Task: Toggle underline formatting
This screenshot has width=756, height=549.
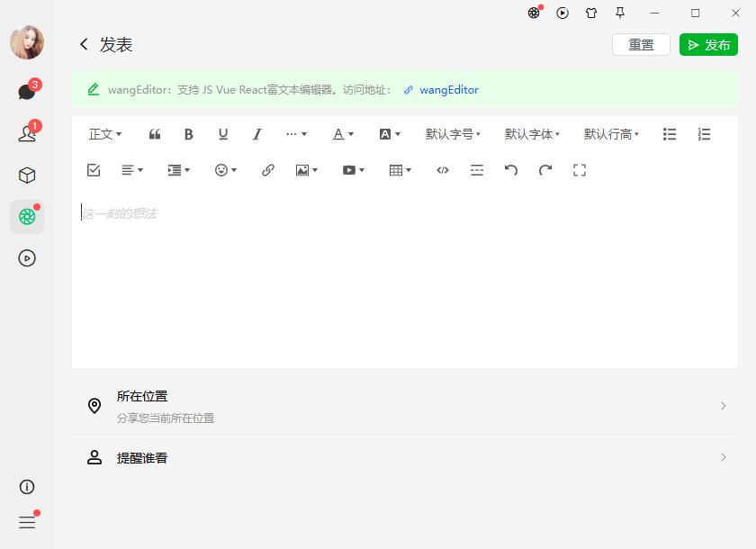Action: [223, 134]
